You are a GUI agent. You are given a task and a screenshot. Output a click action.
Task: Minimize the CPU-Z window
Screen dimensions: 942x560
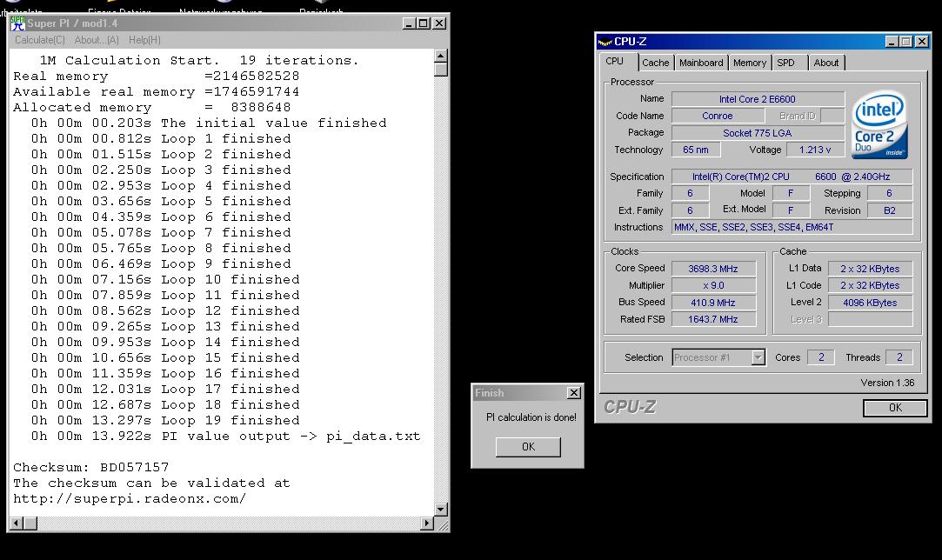892,42
